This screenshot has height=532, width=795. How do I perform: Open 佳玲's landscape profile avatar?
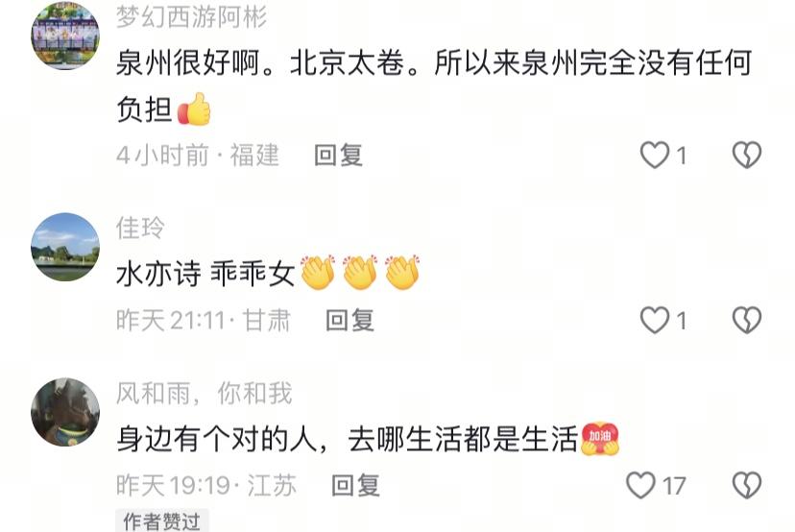coord(65,247)
